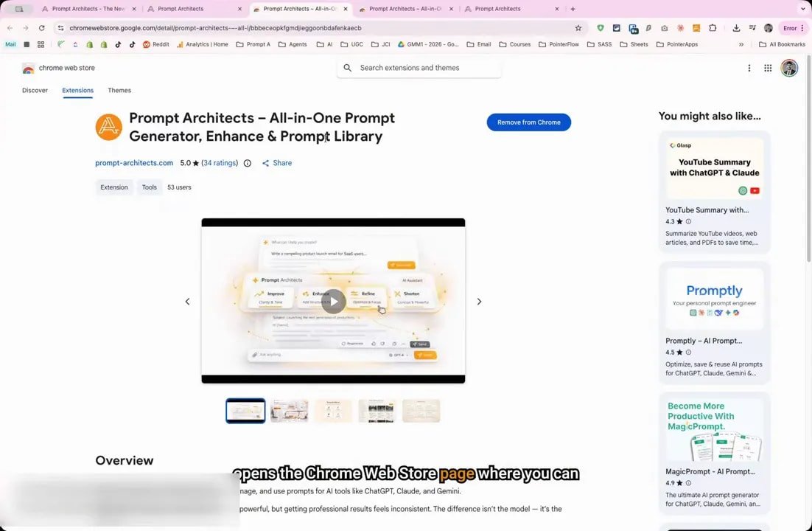Open the Agents bookmarks folder
This screenshot has width=812, height=531.
(x=293, y=44)
